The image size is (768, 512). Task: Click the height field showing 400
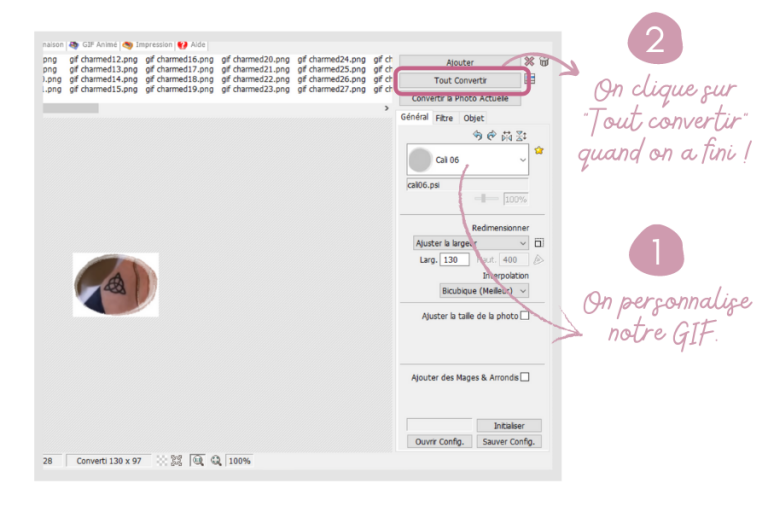(x=514, y=260)
